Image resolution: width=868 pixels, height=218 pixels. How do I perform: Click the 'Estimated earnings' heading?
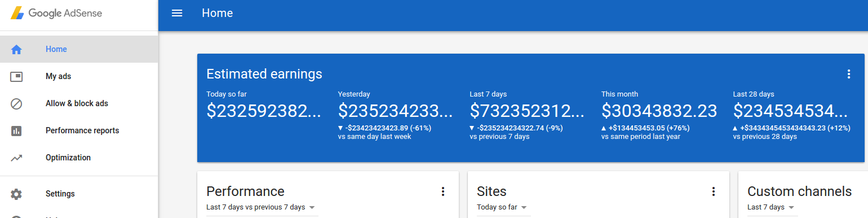coord(264,74)
